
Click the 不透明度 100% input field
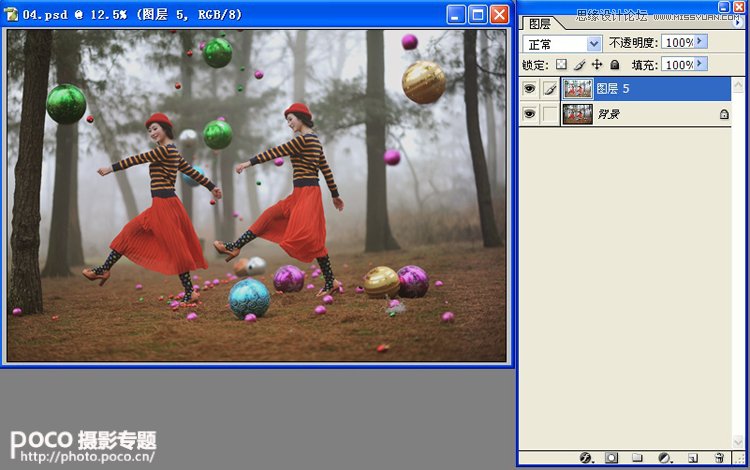[678, 42]
